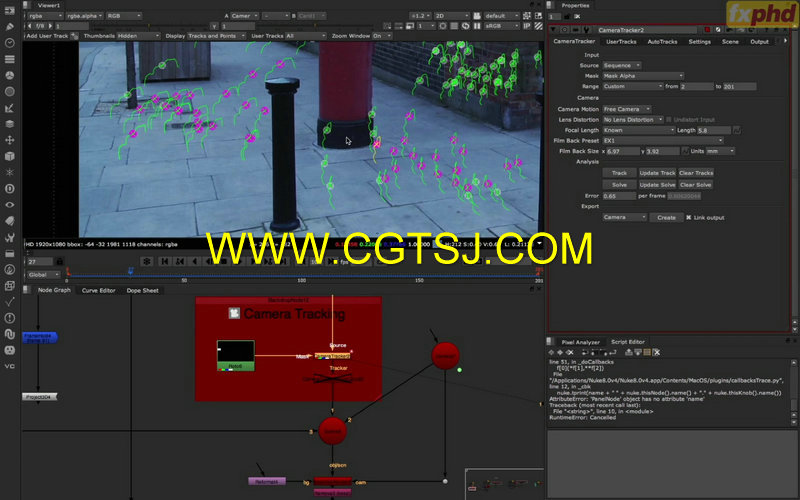Open the Curve Editor tab
This screenshot has height=500, width=800.
[98, 290]
